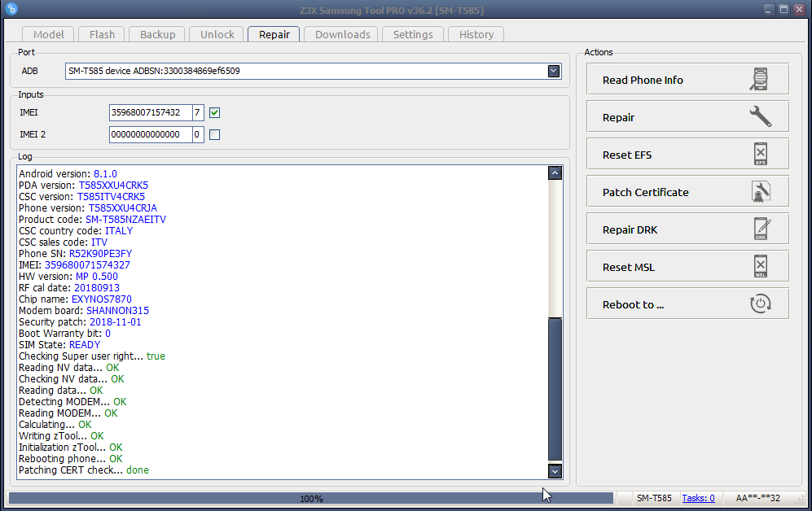
Task: Click the Z3X app icon in title bar
Action: (x=11, y=9)
